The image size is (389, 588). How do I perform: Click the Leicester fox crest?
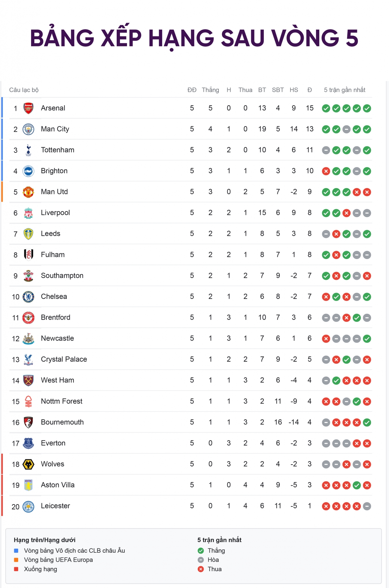[29, 506]
